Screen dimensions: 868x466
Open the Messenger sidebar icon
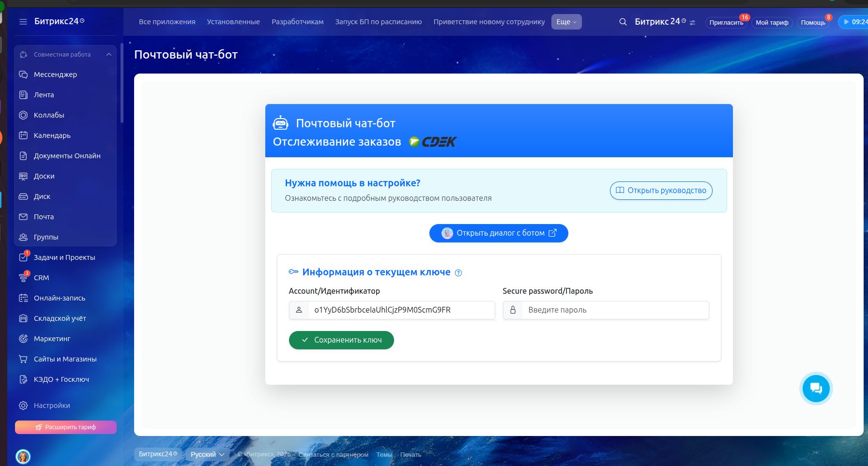(23, 75)
